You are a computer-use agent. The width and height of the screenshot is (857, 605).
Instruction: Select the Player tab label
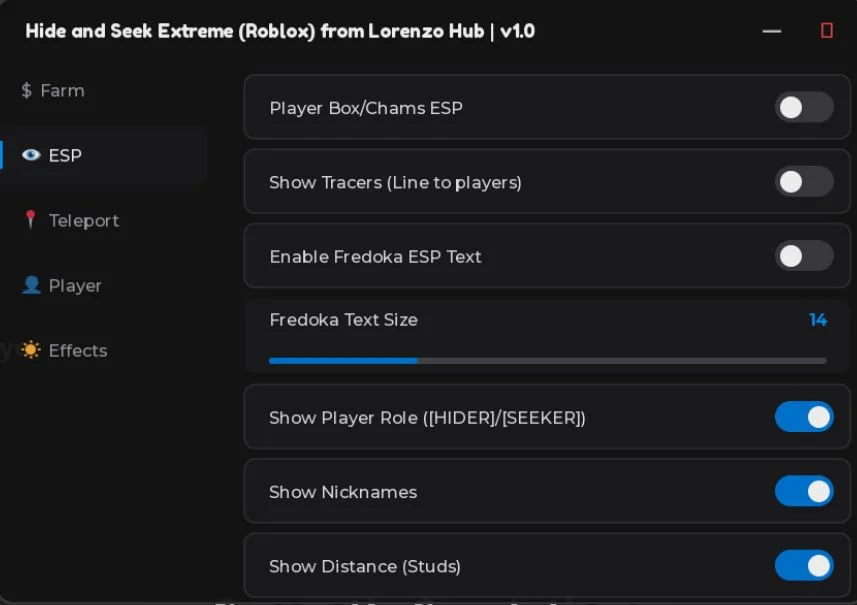75,286
